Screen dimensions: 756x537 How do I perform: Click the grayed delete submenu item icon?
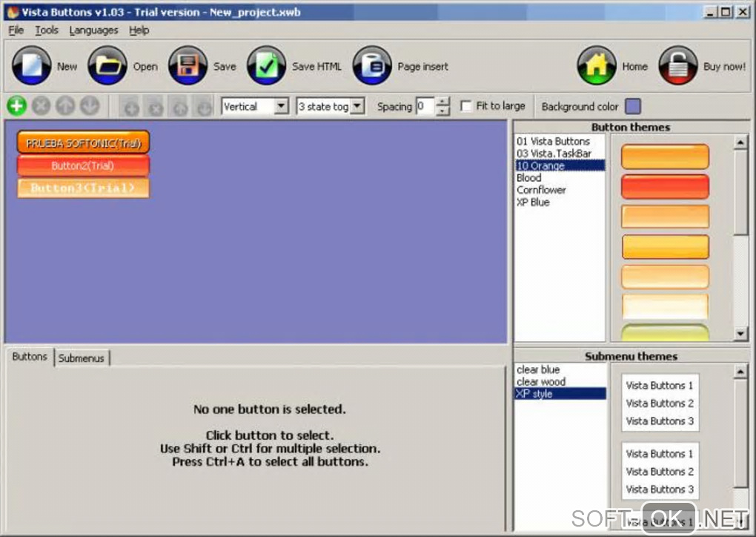(155, 107)
